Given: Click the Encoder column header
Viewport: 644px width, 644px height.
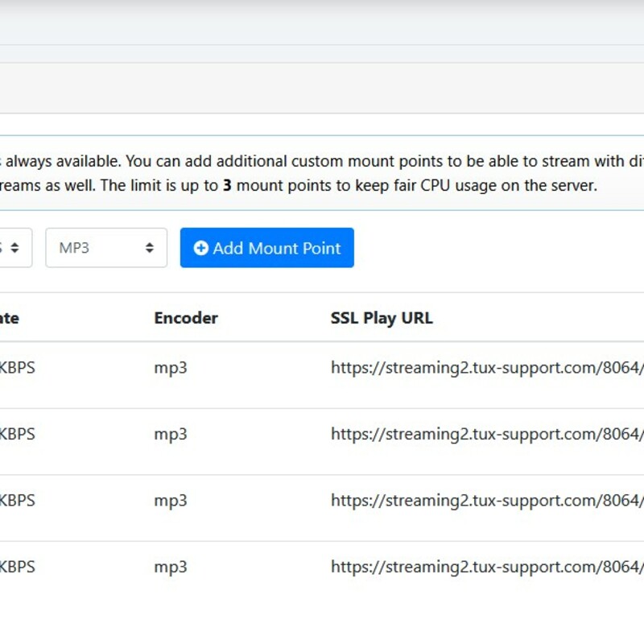Looking at the screenshot, I should [x=186, y=318].
